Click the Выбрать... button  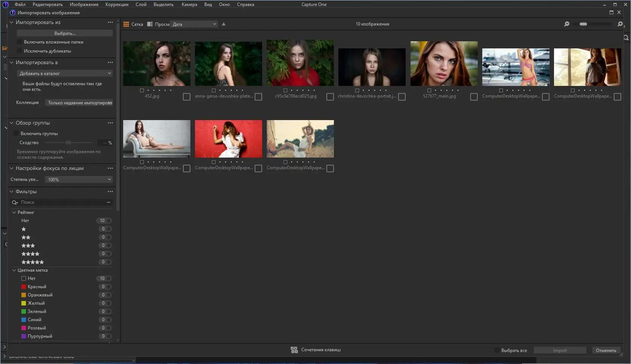pos(65,33)
